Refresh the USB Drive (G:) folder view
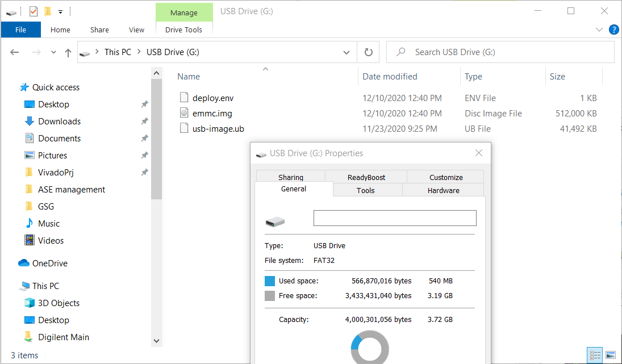 click(x=369, y=52)
